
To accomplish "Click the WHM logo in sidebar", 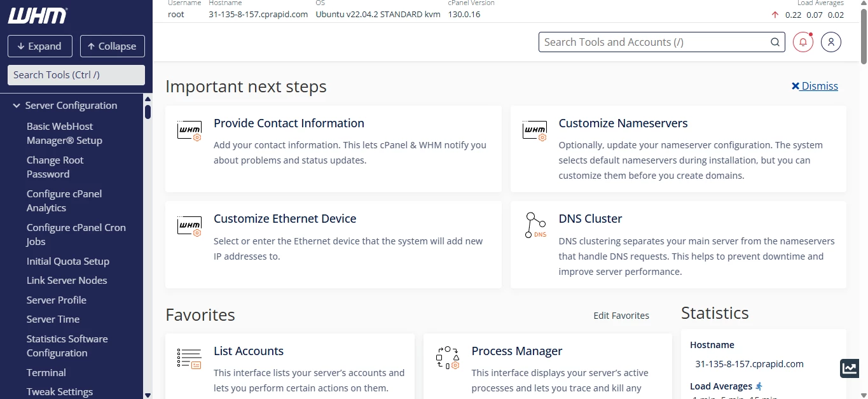I will [x=38, y=16].
